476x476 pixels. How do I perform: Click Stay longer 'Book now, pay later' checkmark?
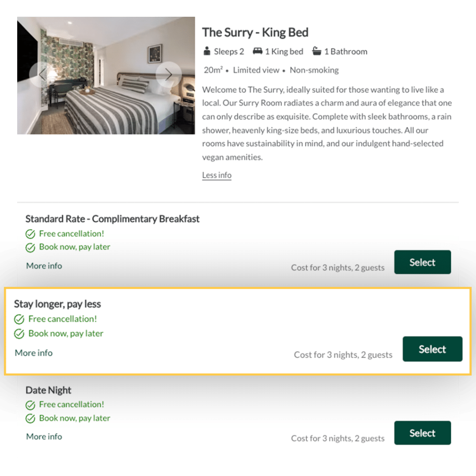click(20, 334)
